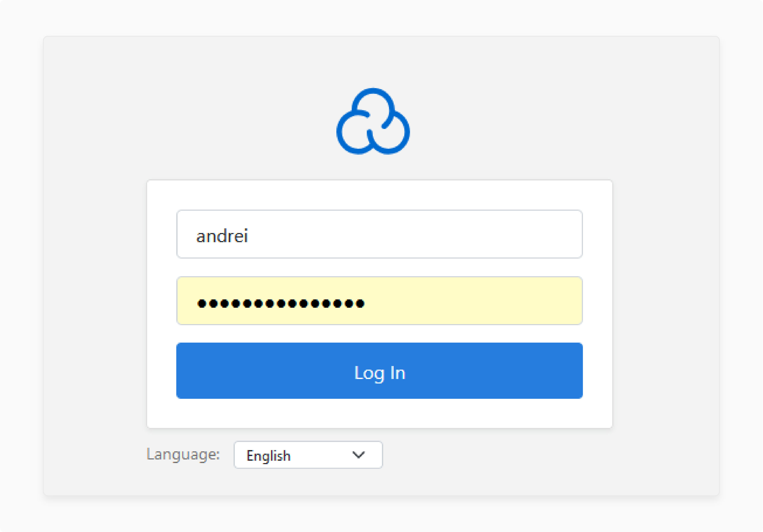Click the blue three-loop cloud logo
This screenshot has height=532, width=763.
[x=373, y=121]
